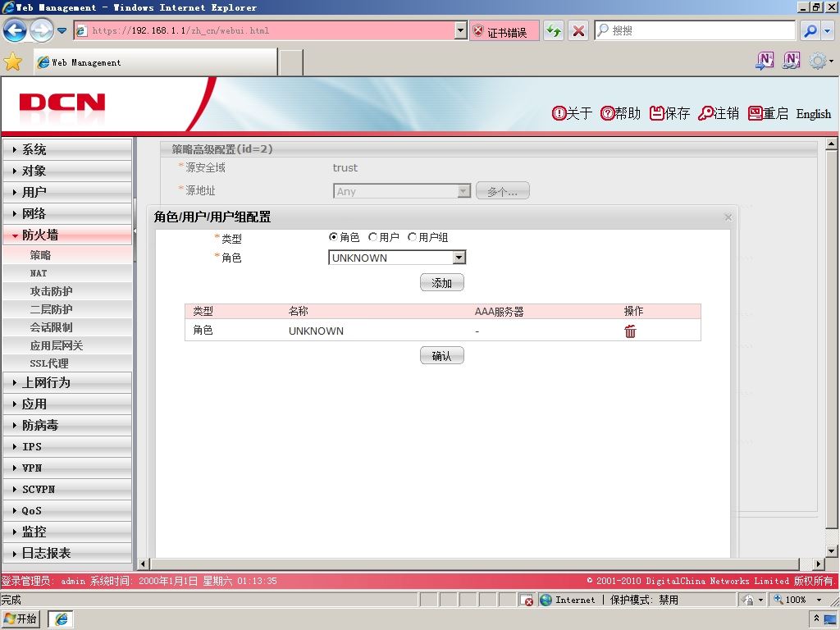Close the 角色/用户/用户组配置 dialog

pyautogui.click(x=728, y=217)
